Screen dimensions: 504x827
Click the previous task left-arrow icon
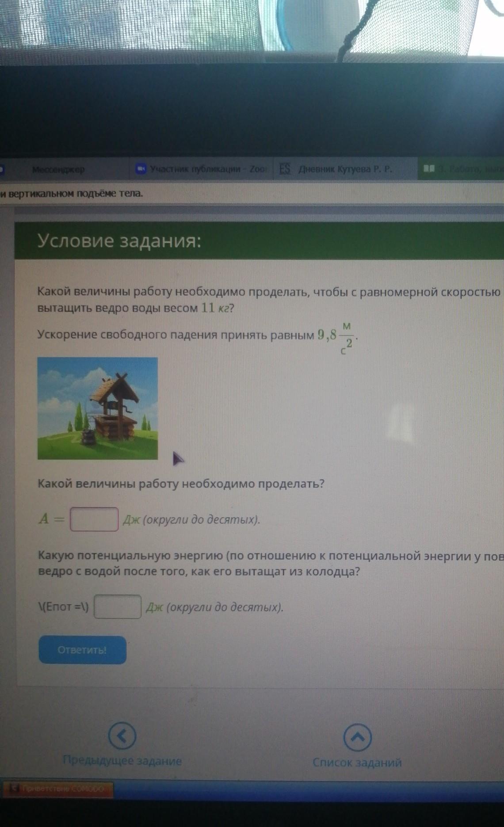coord(122,736)
